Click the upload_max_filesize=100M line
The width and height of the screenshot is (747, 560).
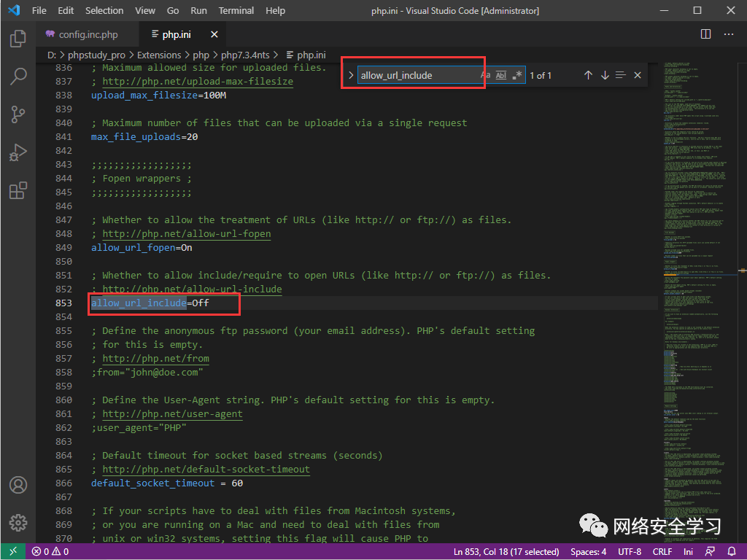pyautogui.click(x=158, y=96)
